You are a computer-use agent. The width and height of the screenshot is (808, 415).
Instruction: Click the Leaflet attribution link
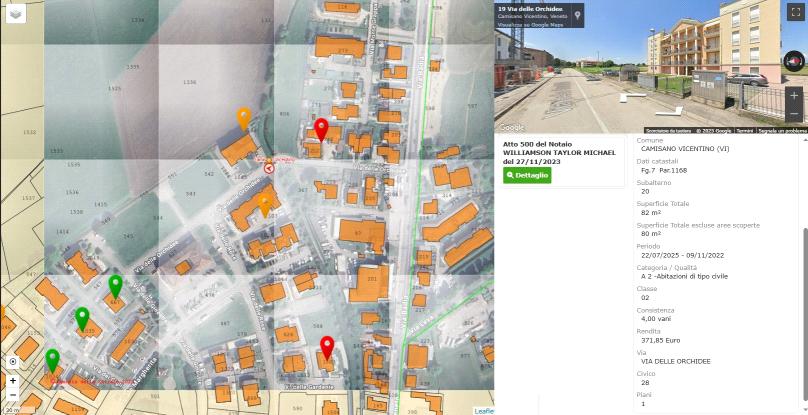point(484,411)
